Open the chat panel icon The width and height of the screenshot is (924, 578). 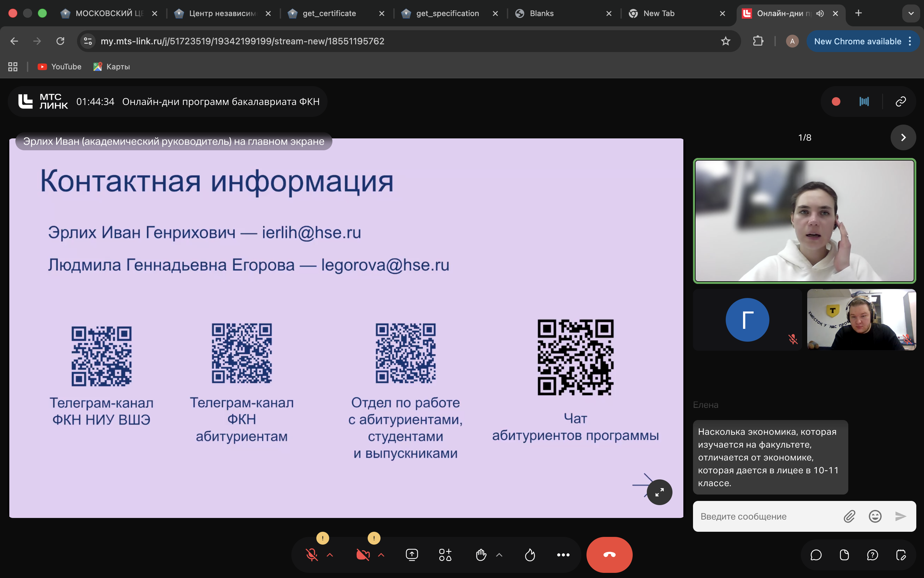coord(816,555)
